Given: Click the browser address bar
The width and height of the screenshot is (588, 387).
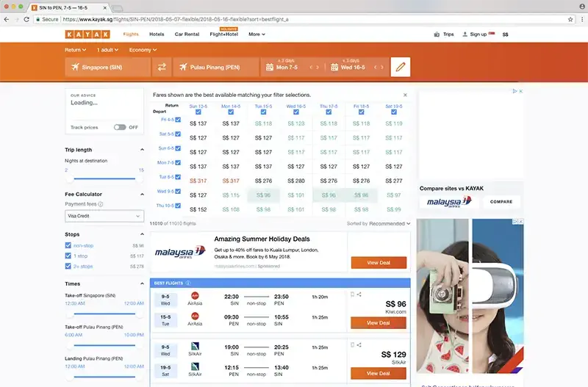Looking at the screenshot, I should [x=304, y=19].
